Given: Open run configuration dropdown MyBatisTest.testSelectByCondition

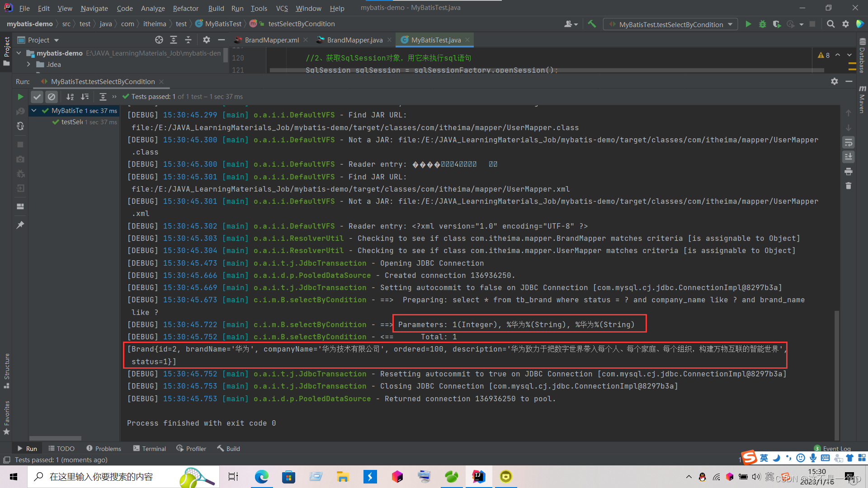Looking at the screenshot, I should (x=671, y=24).
